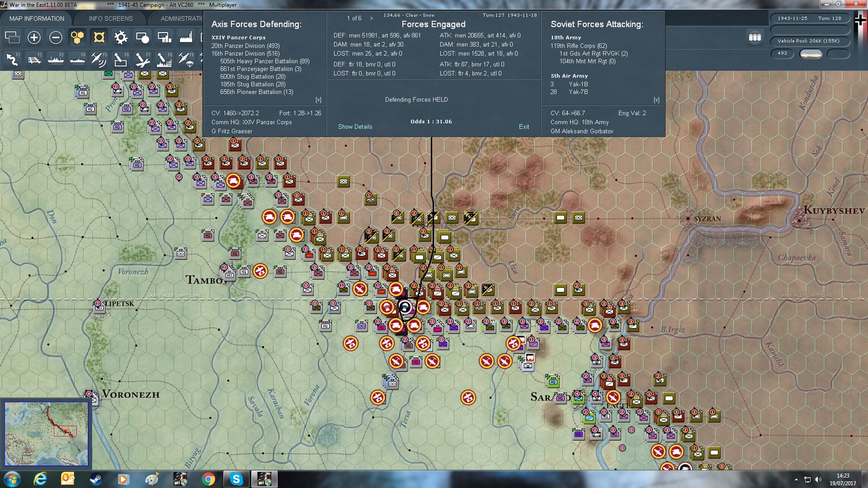868x488 pixels.
Task: Toggle the factory icon
Action: [186, 38]
